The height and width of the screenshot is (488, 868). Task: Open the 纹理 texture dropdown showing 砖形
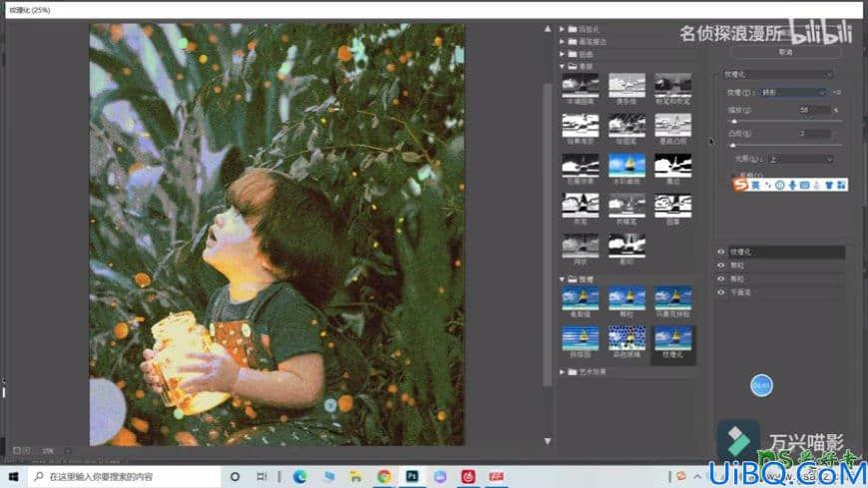(793, 93)
